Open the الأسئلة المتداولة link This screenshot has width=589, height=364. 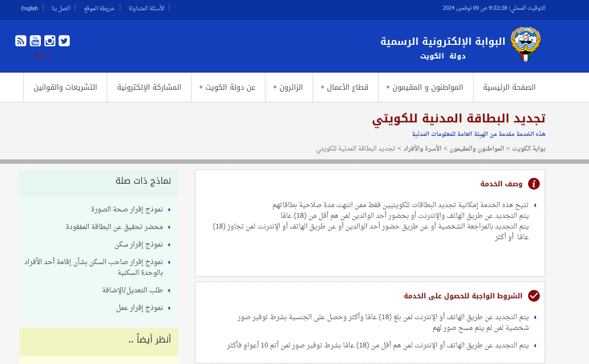(146, 8)
